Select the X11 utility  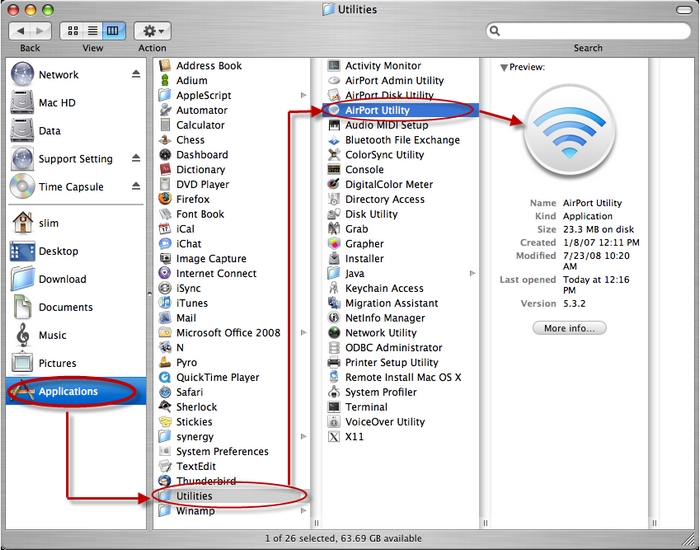pyautogui.click(x=400, y=436)
